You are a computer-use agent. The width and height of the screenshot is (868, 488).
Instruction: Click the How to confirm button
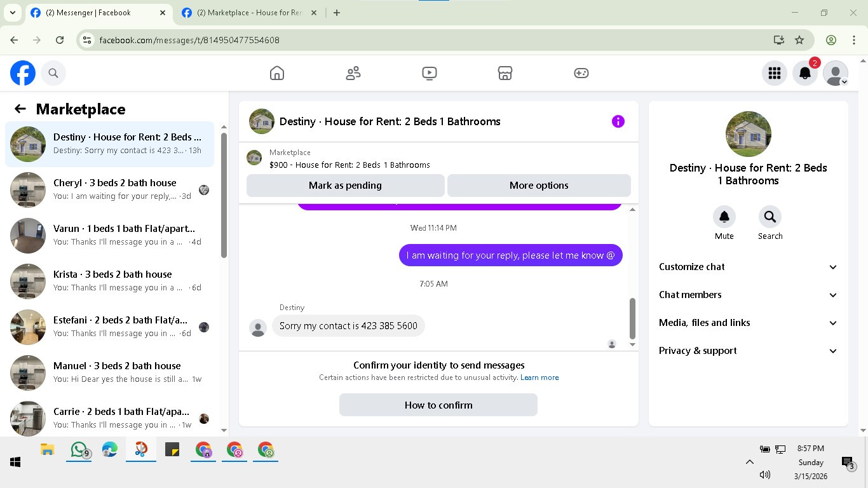coord(438,405)
